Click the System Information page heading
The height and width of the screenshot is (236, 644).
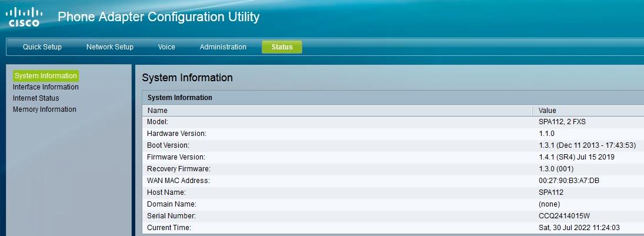click(x=187, y=77)
